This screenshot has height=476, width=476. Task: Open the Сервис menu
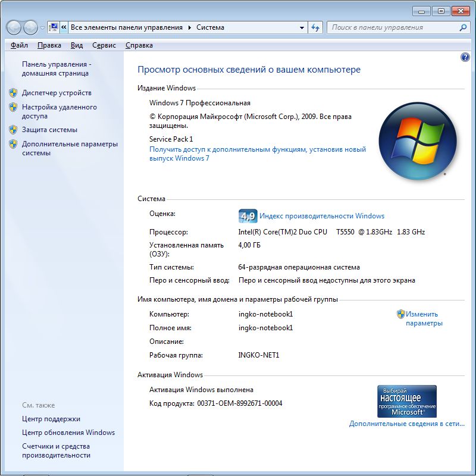click(104, 45)
